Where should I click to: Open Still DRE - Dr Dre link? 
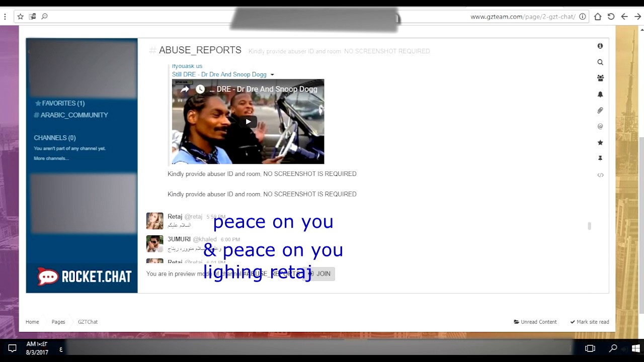pos(219,74)
